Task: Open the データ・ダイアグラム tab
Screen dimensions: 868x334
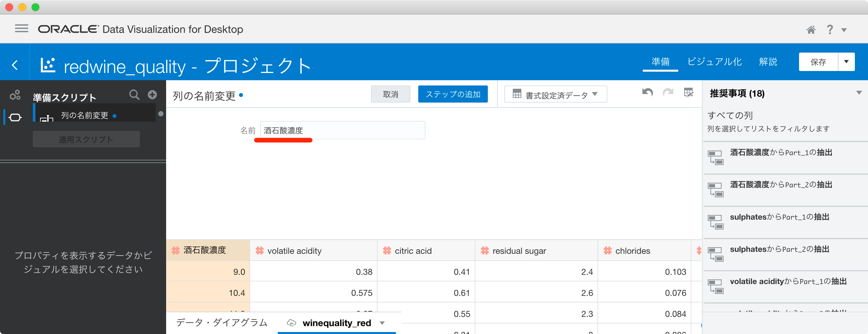Action: click(222, 322)
